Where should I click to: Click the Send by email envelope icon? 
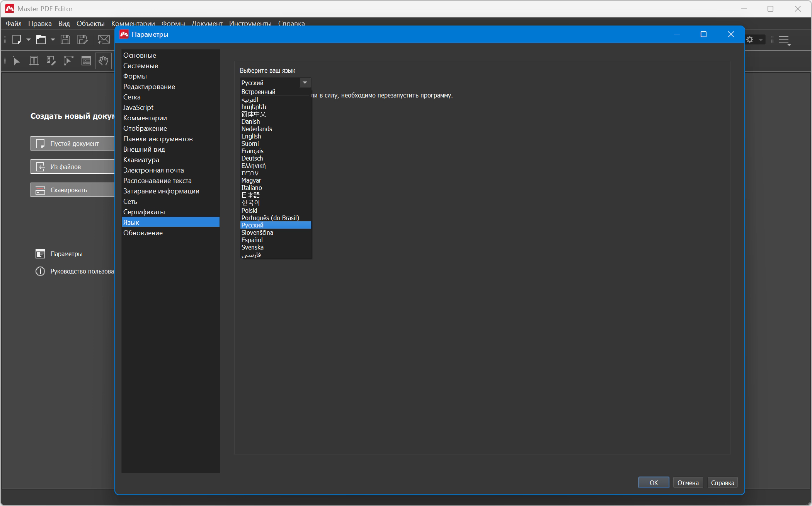point(104,39)
